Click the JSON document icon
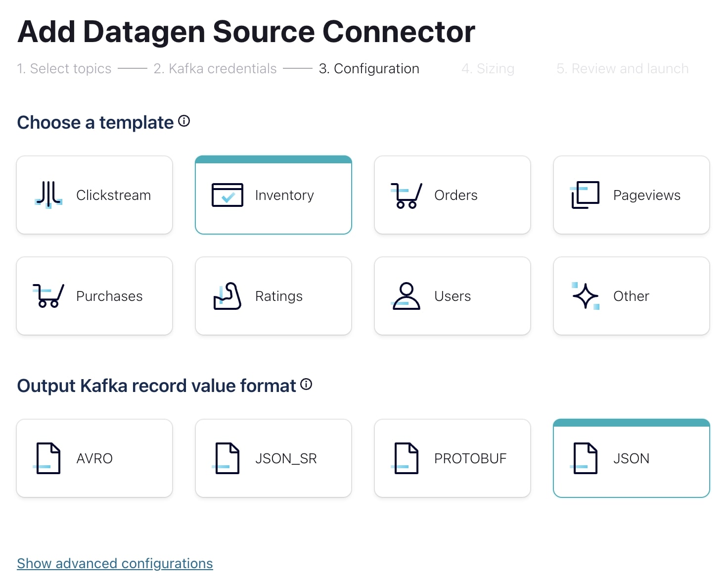The height and width of the screenshot is (585, 728). click(585, 458)
